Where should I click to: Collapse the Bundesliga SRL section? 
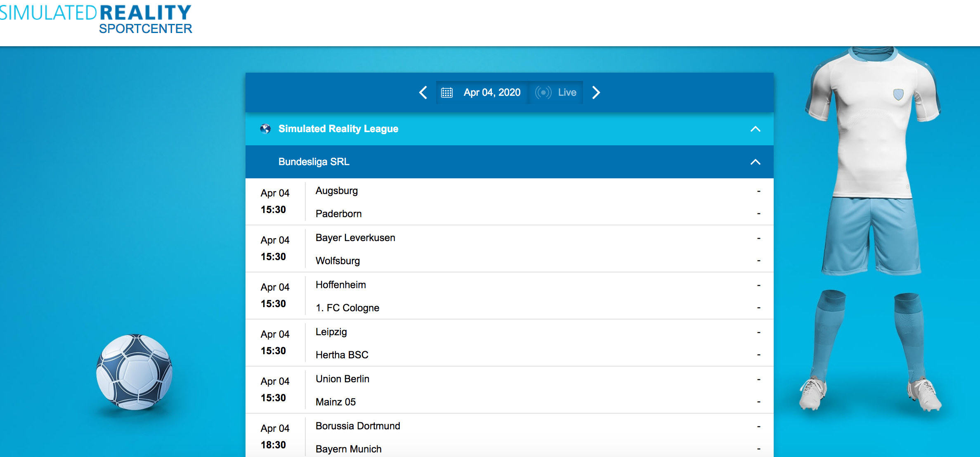point(755,162)
